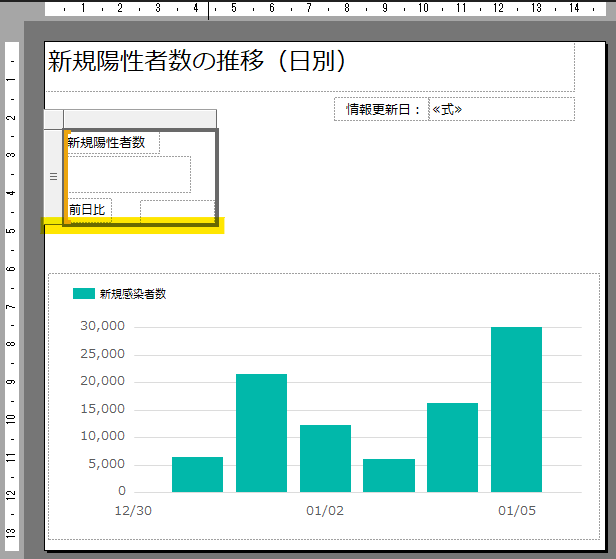
Task: Select the table's top-left corner handle
Action: [54, 119]
